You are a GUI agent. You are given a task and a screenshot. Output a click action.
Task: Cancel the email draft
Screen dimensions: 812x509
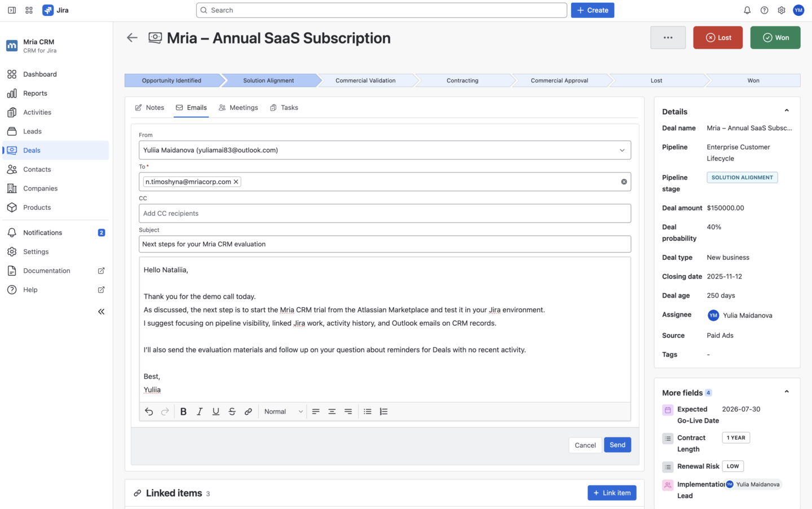click(x=585, y=445)
